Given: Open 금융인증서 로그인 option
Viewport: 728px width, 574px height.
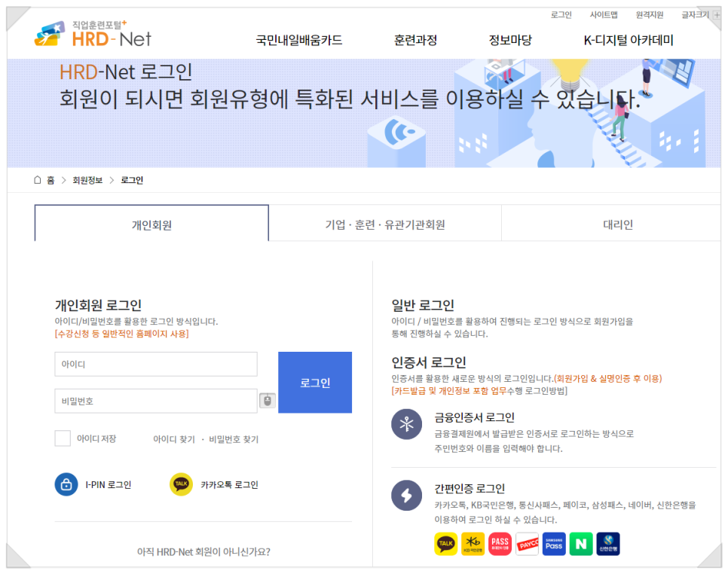Looking at the screenshot, I should (x=474, y=417).
